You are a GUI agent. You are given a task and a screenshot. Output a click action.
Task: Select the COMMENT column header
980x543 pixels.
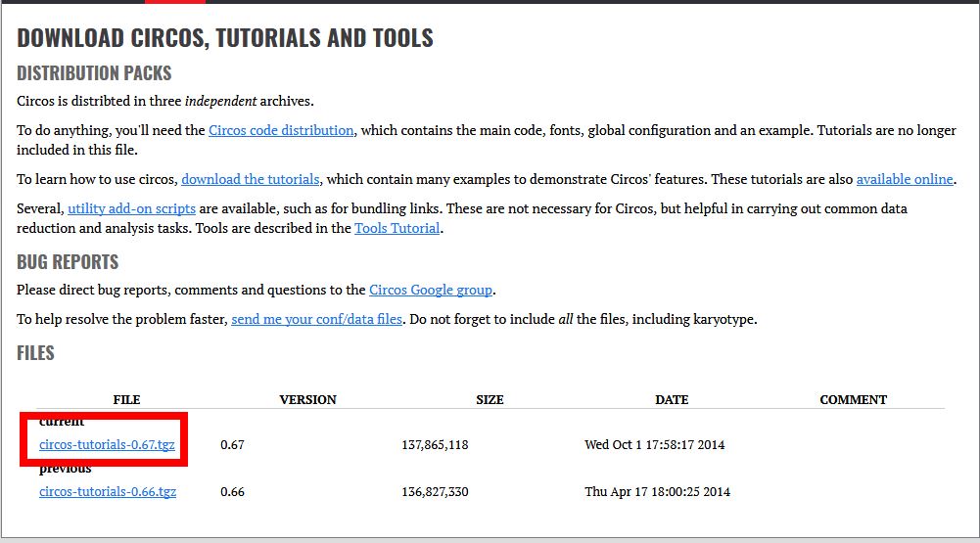(853, 399)
